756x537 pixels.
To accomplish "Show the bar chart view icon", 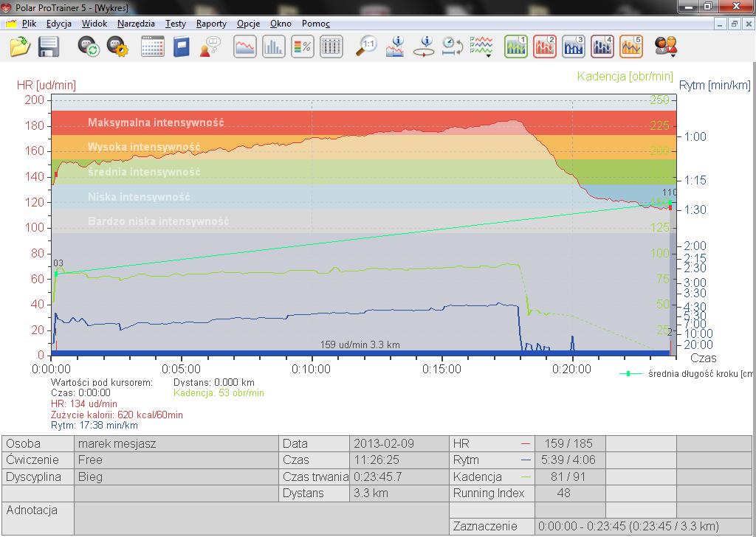I will point(273,46).
